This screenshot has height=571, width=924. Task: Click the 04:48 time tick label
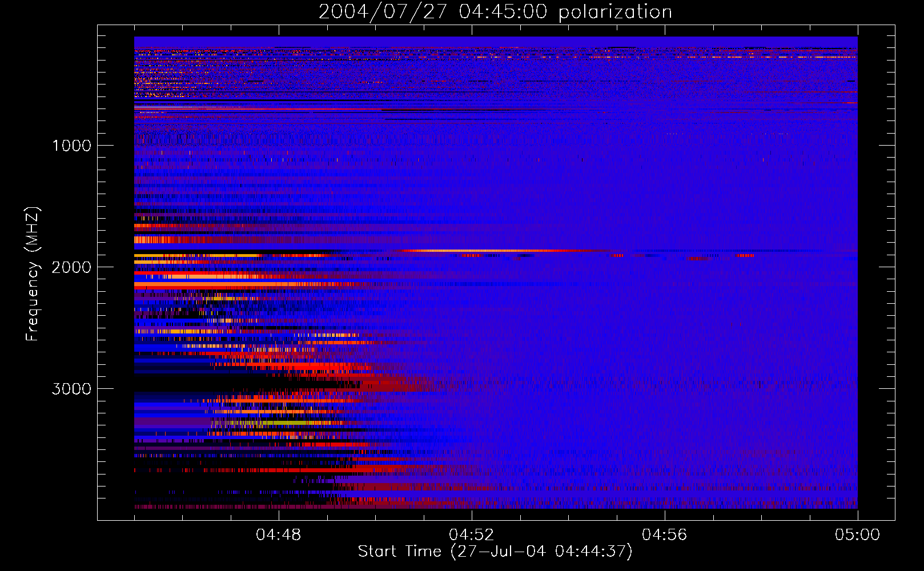click(279, 535)
